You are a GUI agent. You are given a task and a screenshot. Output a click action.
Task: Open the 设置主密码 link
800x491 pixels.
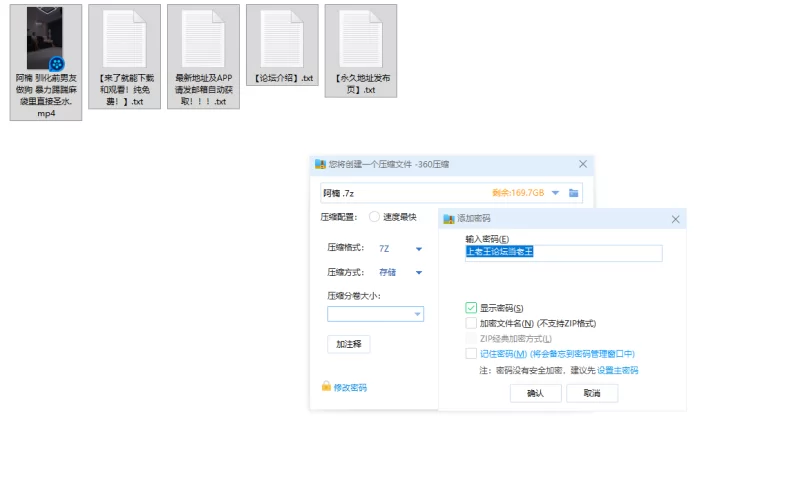pos(617,370)
